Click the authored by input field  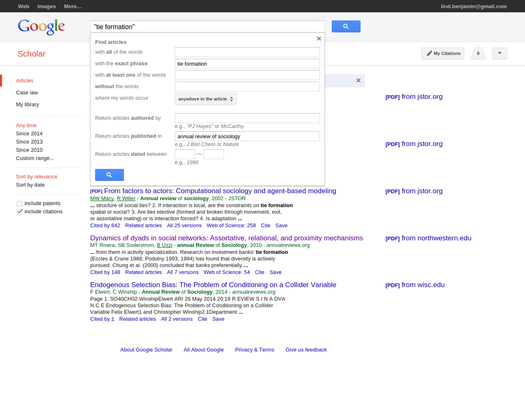[247, 118]
